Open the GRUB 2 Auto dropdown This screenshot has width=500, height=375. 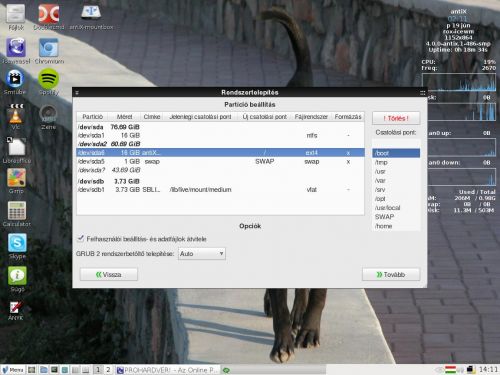(202, 254)
